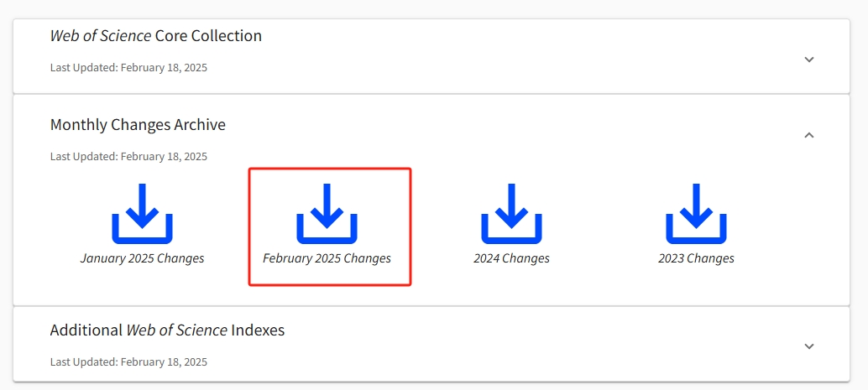Expand the Web of Science Core Collection chevron
This screenshot has height=390, width=868.
(x=808, y=60)
